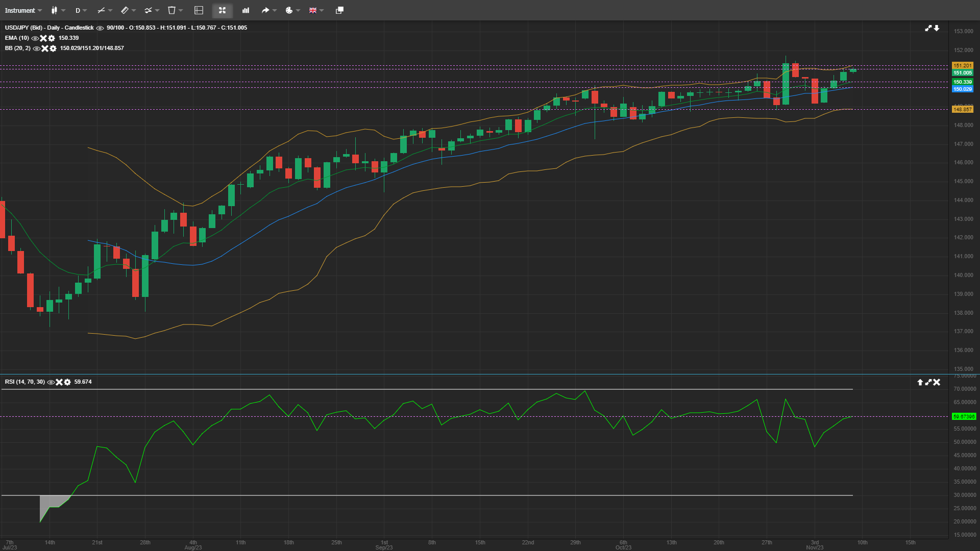Screen dimensions: 980x551
Task: Toggle the crosshair fullscreen-arrows button
Action: click(x=222, y=10)
